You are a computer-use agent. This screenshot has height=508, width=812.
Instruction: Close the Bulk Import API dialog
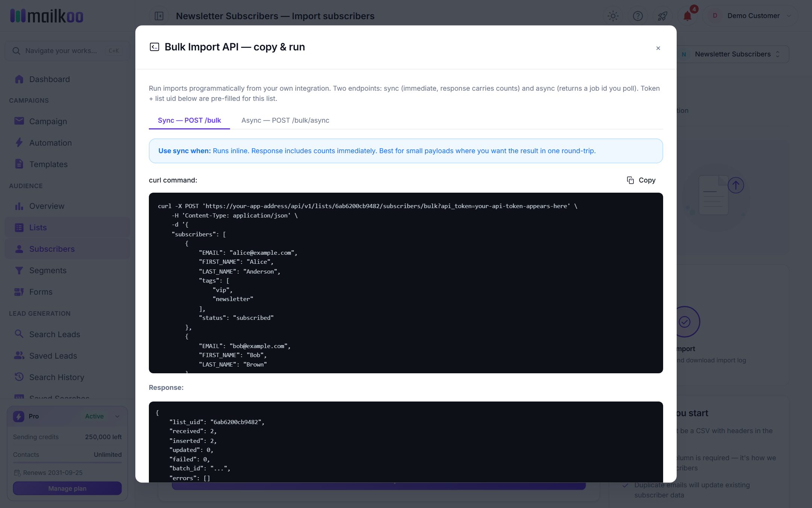(658, 48)
